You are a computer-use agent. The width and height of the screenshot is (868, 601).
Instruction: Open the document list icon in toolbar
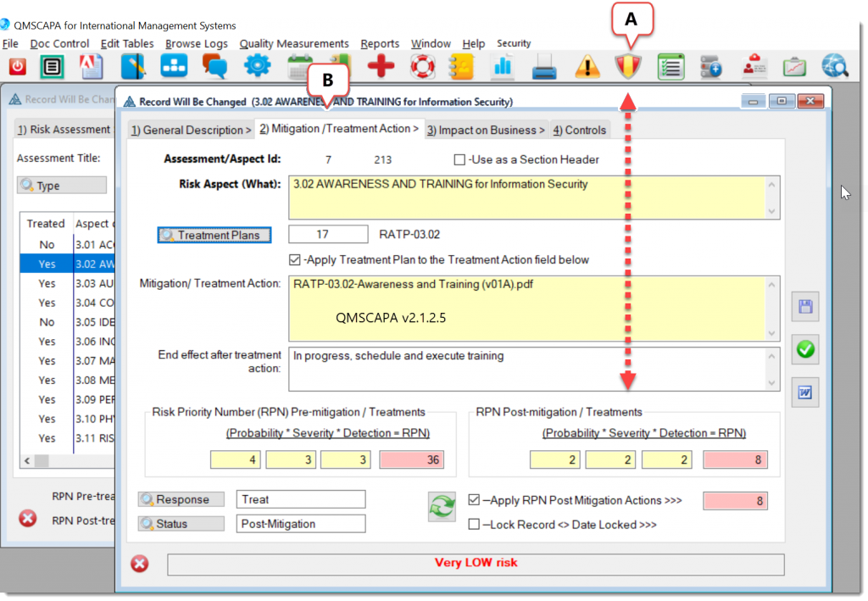[x=52, y=68]
